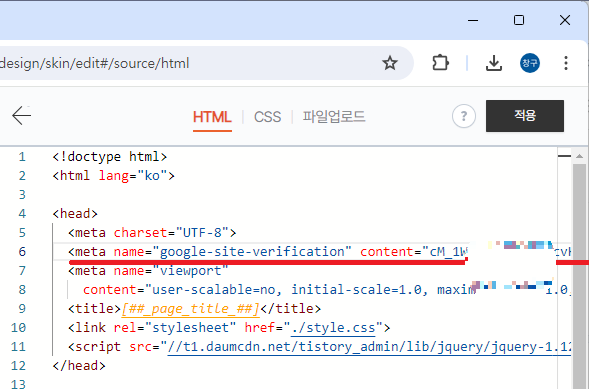Apply changes with the 적용 button

coord(525,116)
